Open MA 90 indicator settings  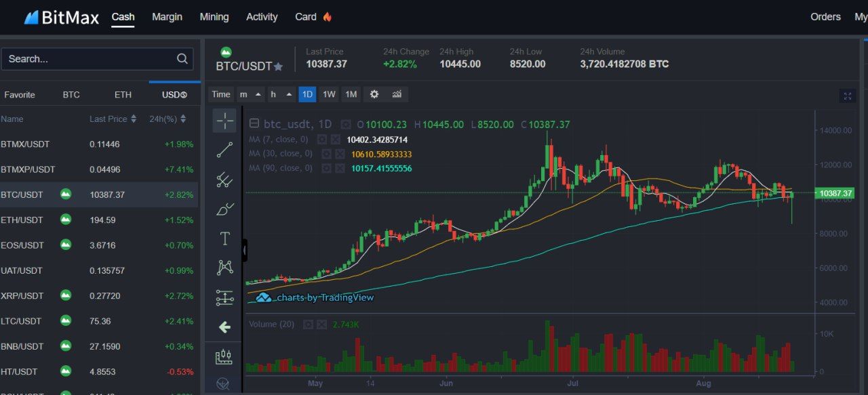[327, 168]
